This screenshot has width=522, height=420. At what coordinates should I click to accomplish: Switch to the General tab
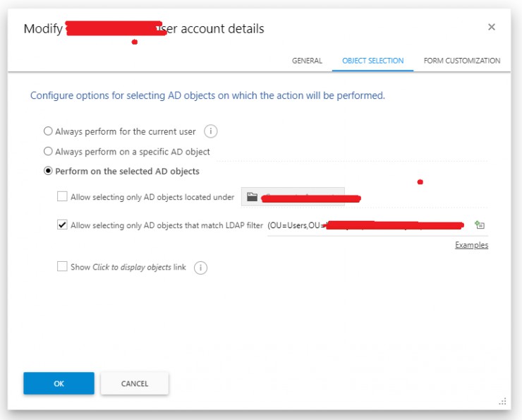307,61
